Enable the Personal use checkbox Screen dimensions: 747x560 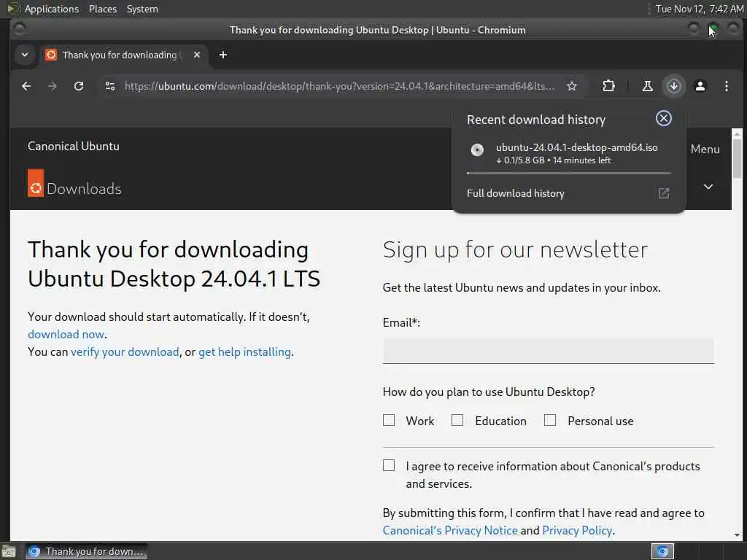pyautogui.click(x=550, y=420)
